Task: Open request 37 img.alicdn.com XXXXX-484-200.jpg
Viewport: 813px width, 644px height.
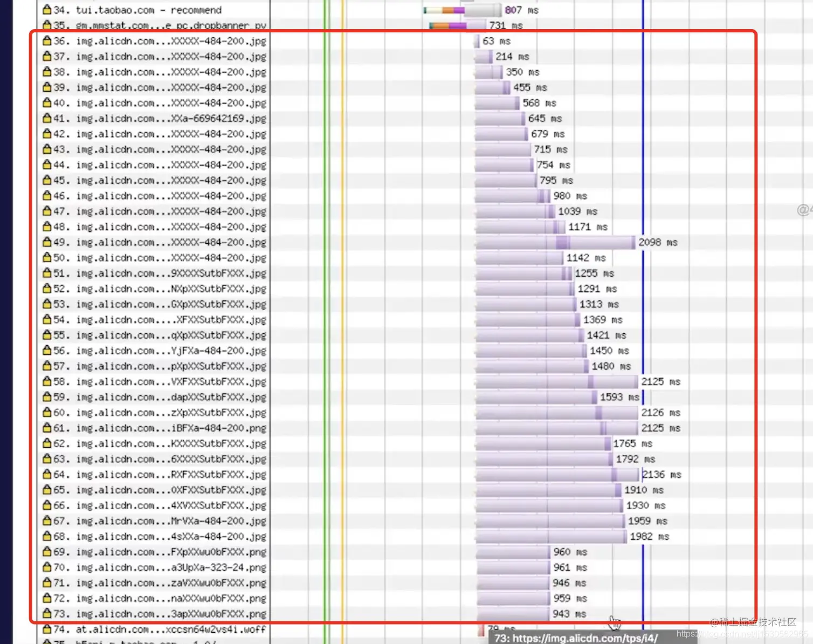Action: tap(160, 57)
